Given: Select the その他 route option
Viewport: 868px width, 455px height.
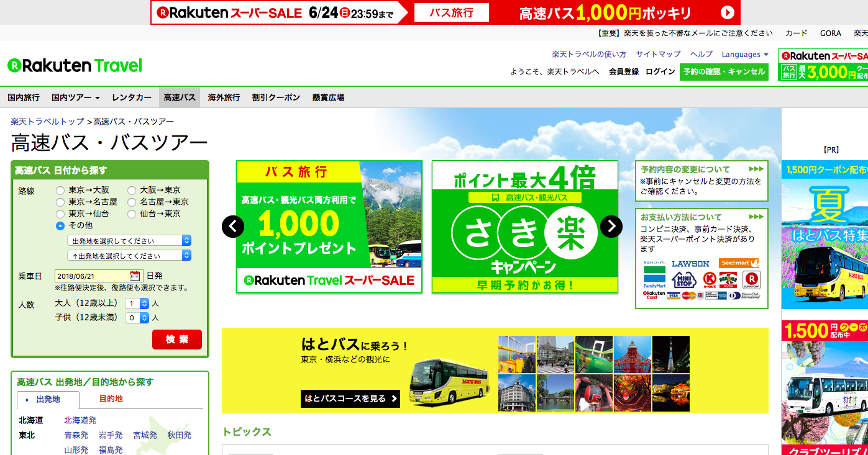Looking at the screenshot, I should (60, 226).
